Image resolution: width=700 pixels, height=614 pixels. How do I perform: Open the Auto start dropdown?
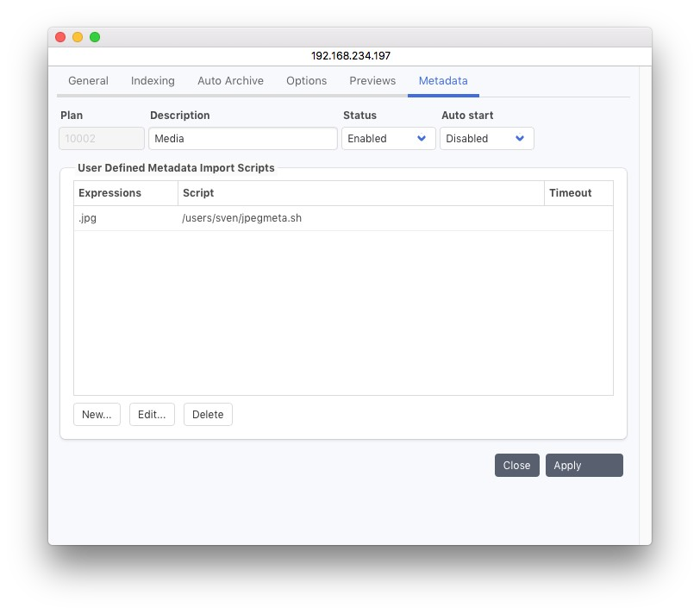pos(486,139)
